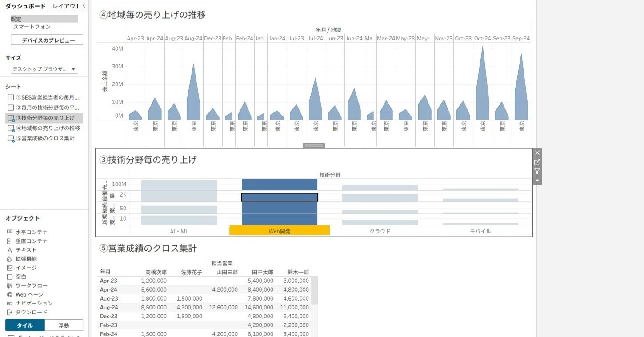The height and width of the screenshot is (337, 644).
Task: Select the ダウンロード object icon
Action: (x=10, y=312)
